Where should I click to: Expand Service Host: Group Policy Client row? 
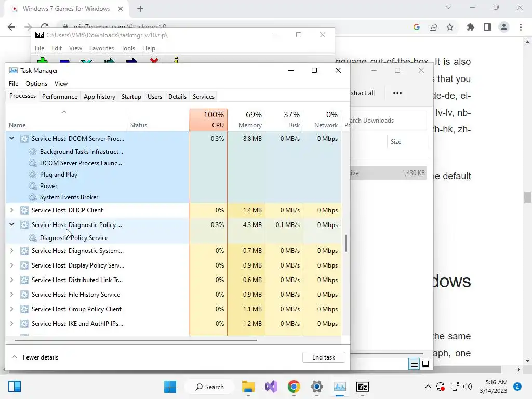[x=12, y=309]
